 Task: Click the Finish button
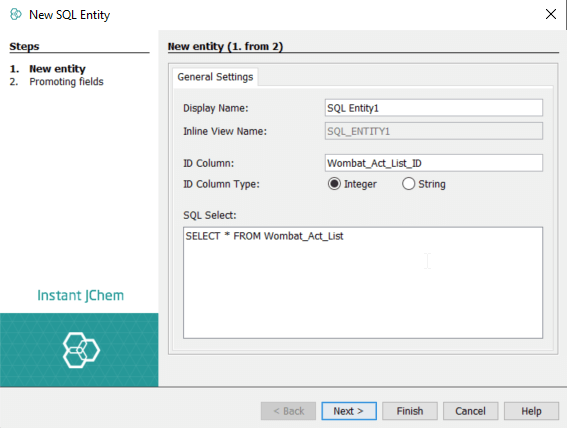tap(410, 411)
